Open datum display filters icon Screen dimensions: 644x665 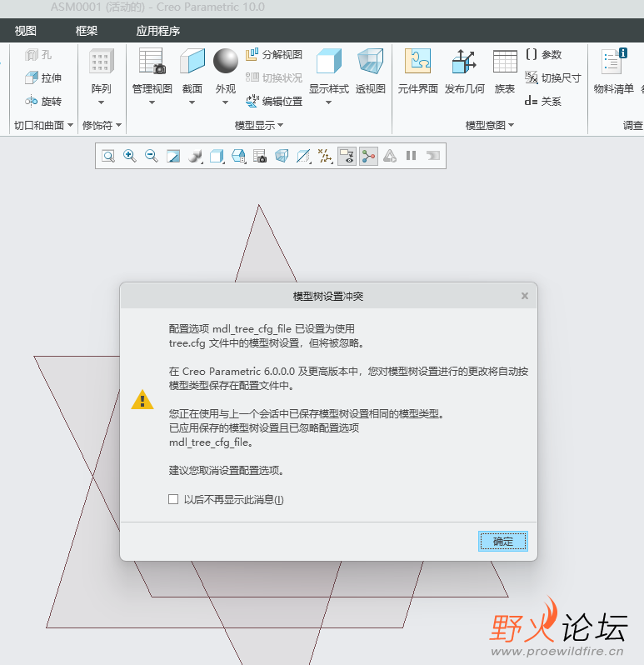325,156
